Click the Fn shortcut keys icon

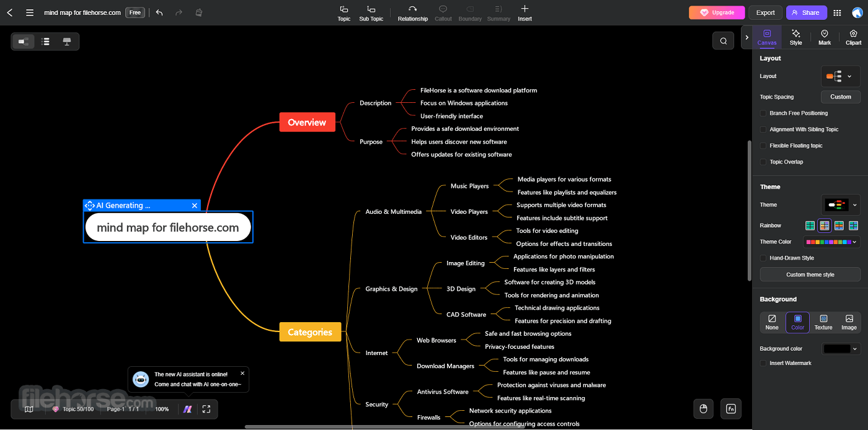(x=731, y=409)
